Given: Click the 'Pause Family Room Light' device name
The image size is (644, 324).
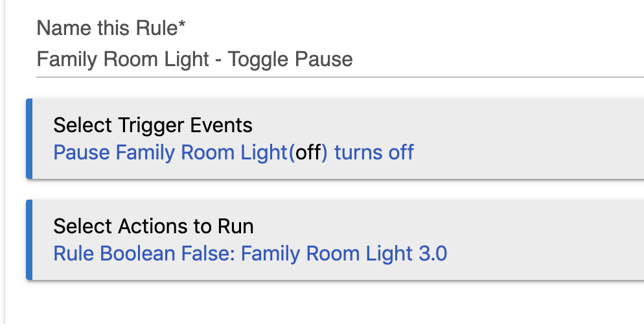Looking at the screenshot, I should pyautogui.click(x=170, y=152).
